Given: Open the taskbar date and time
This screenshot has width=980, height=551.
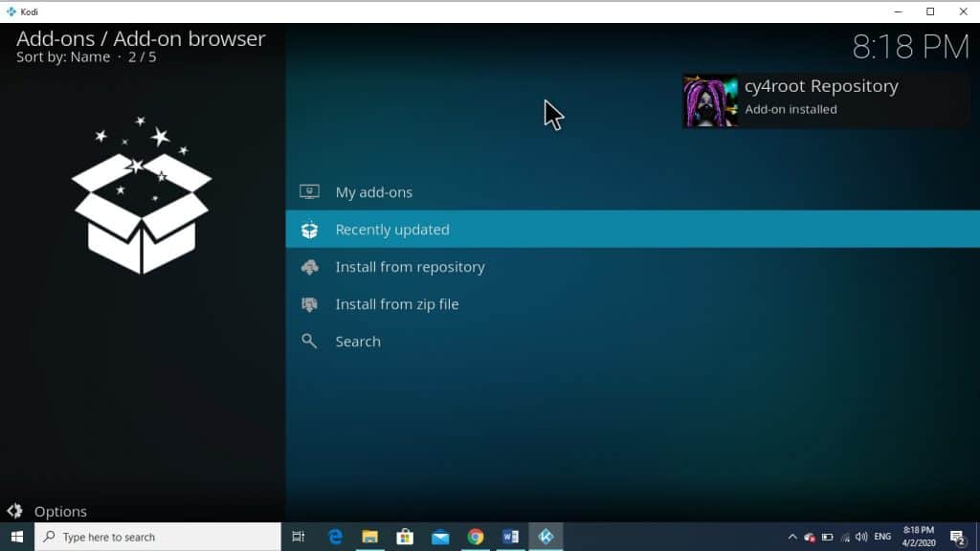Looking at the screenshot, I should 919,537.
